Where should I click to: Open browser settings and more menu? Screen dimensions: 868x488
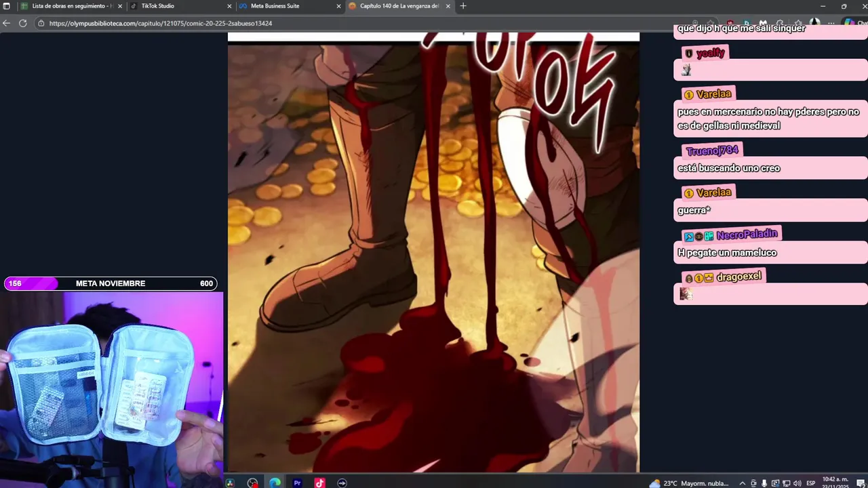click(x=831, y=23)
